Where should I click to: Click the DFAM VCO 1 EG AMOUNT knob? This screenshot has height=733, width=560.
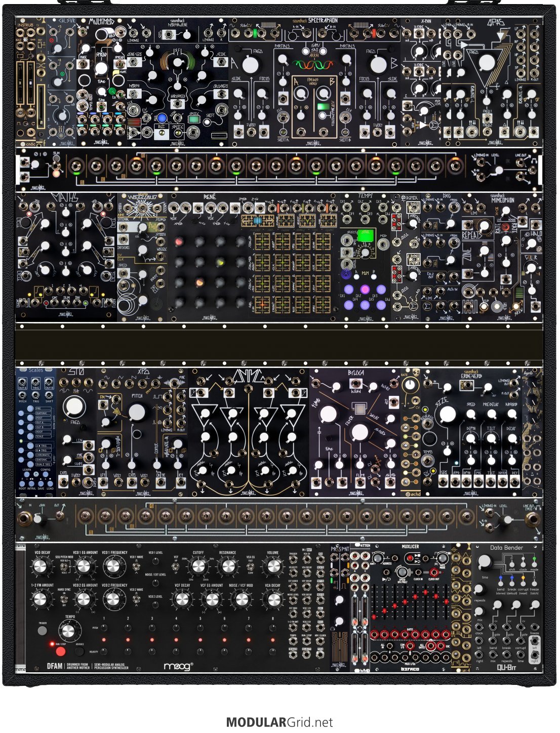pyautogui.click(x=85, y=567)
